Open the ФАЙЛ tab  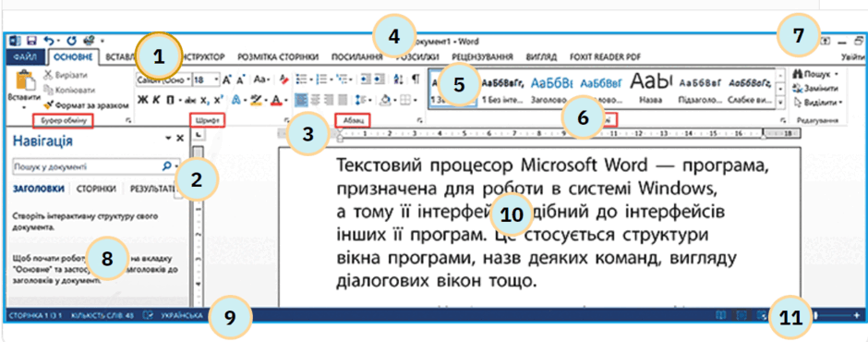click(x=26, y=56)
